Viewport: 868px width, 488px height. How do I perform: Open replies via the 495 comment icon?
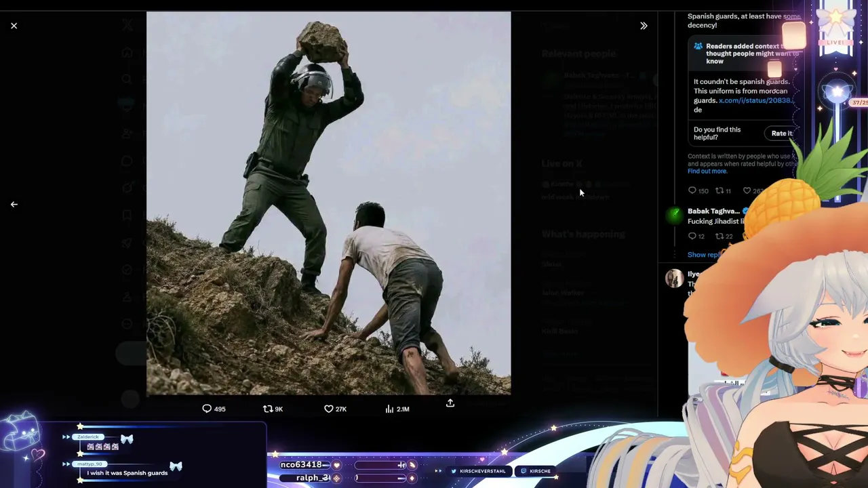(x=207, y=409)
